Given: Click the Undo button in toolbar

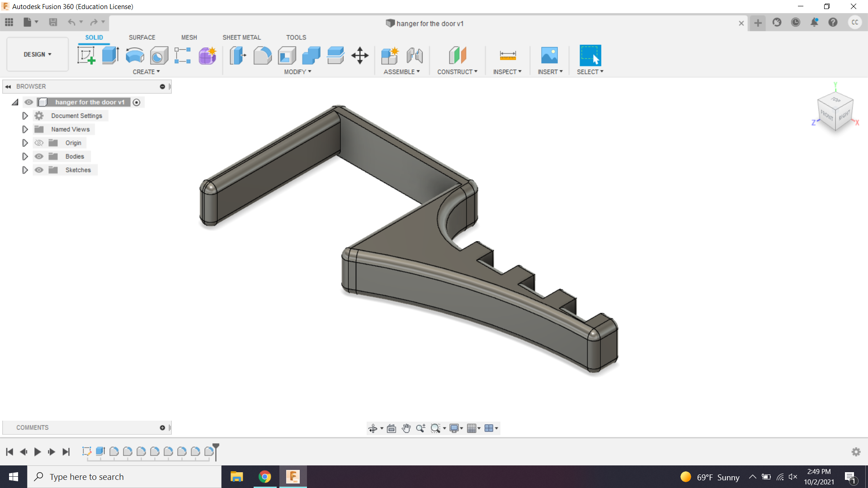Looking at the screenshot, I should pyautogui.click(x=71, y=22).
